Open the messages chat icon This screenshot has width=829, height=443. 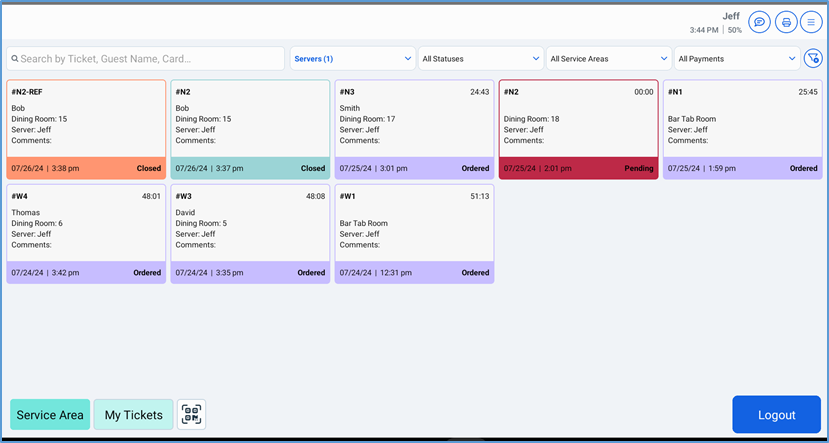pos(759,22)
